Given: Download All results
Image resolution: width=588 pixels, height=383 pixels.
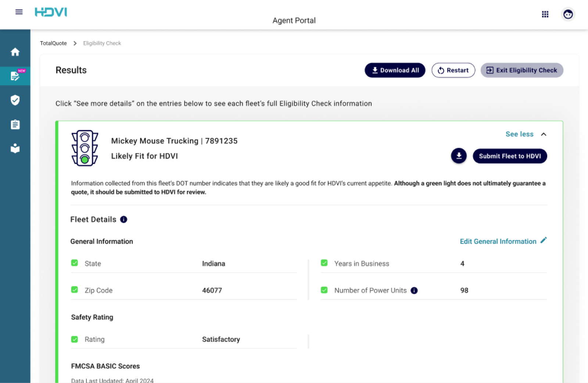Looking at the screenshot, I should coord(395,70).
